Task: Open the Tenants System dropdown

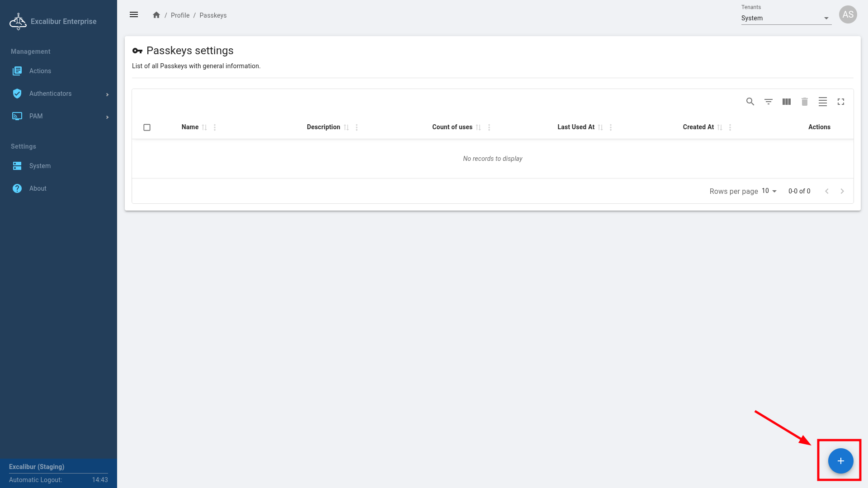Action: click(x=786, y=18)
